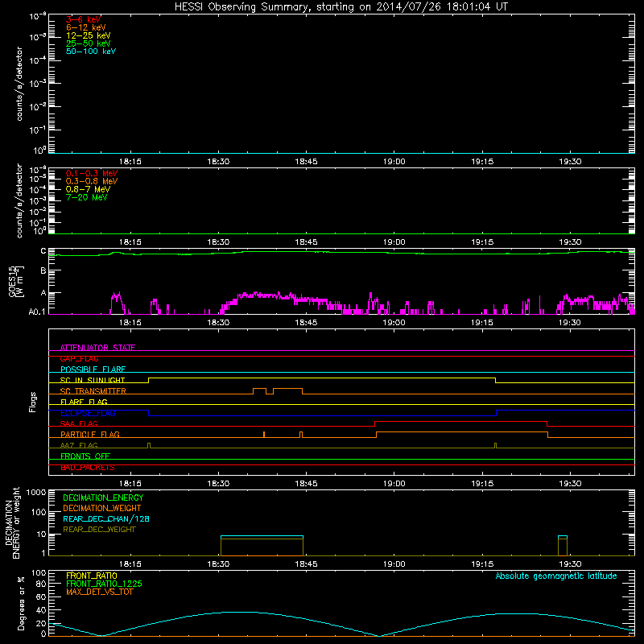Click the ATTENUATOR_STATE flag label
This screenshot has width=644, height=644.
[97, 348]
